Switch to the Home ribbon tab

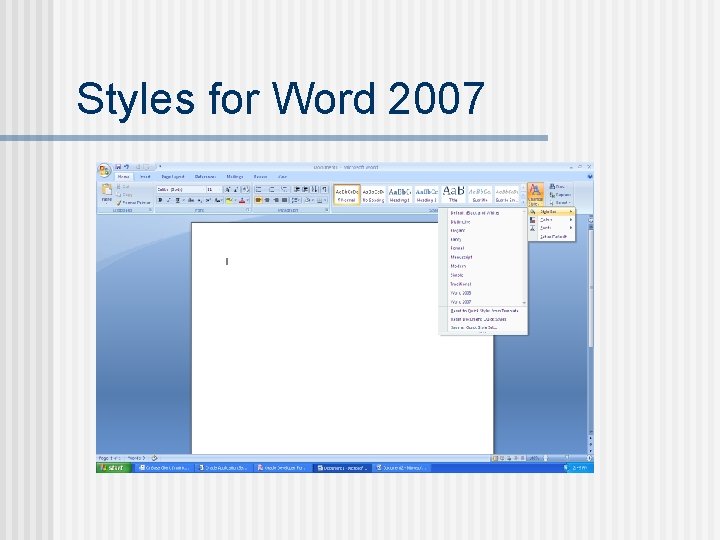coord(123,177)
